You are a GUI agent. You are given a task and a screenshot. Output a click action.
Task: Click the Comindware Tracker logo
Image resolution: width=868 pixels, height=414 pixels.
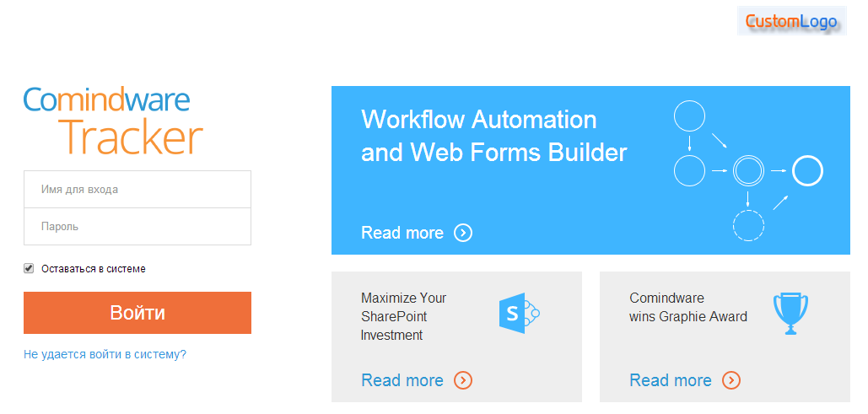click(114, 120)
